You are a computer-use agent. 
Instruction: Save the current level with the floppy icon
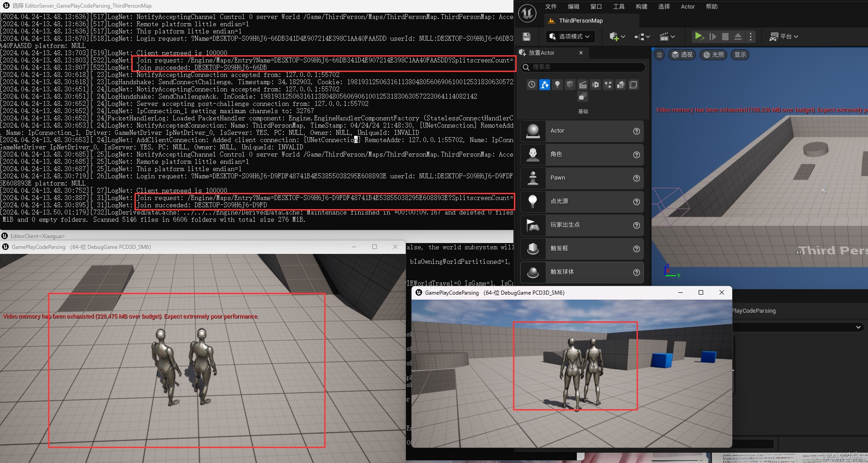pos(526,37)
